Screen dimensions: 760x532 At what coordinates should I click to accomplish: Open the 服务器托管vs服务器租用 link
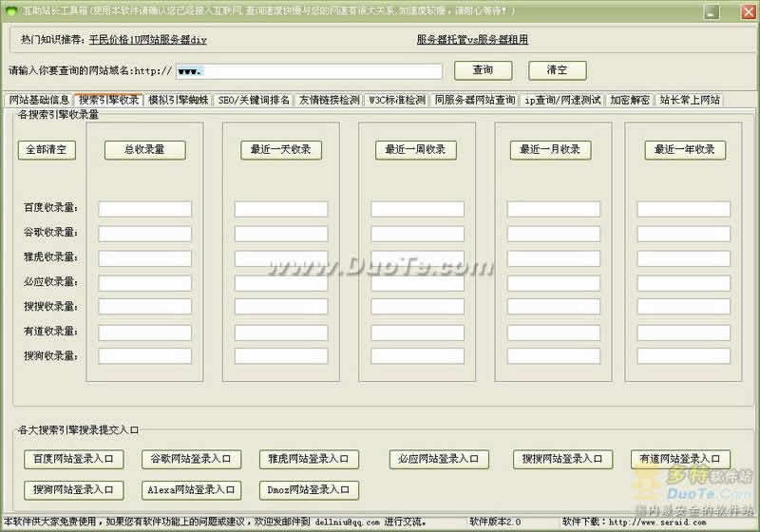(472, 41)
